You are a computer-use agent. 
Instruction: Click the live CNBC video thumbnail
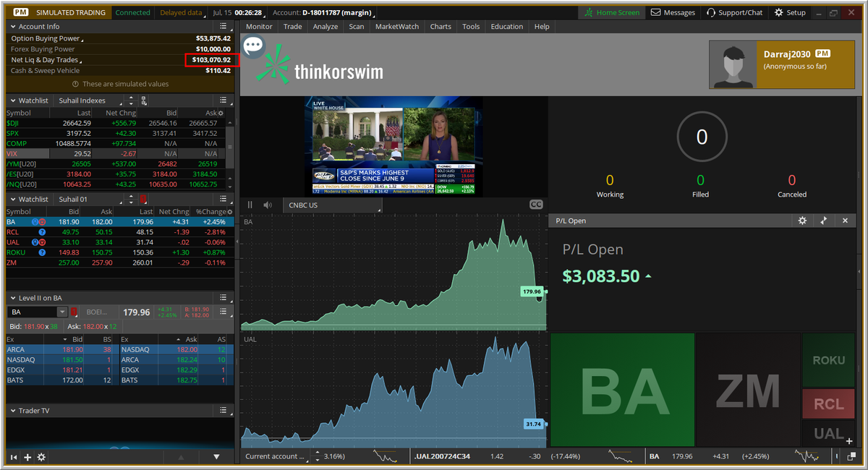[x=393, y=147]
